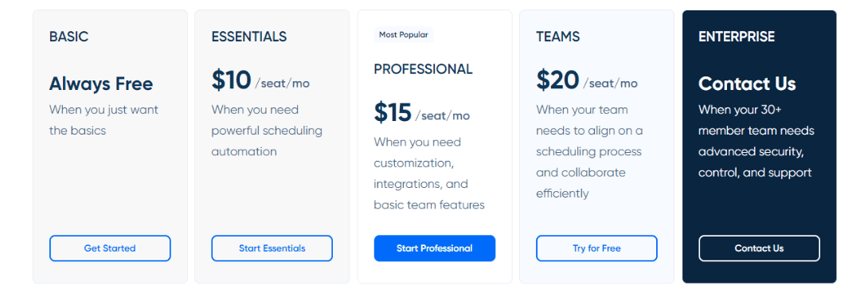Select the PROFESSIONAL plan heading
This screenshot has height=293, width=868.
click(x=424, y=68)
